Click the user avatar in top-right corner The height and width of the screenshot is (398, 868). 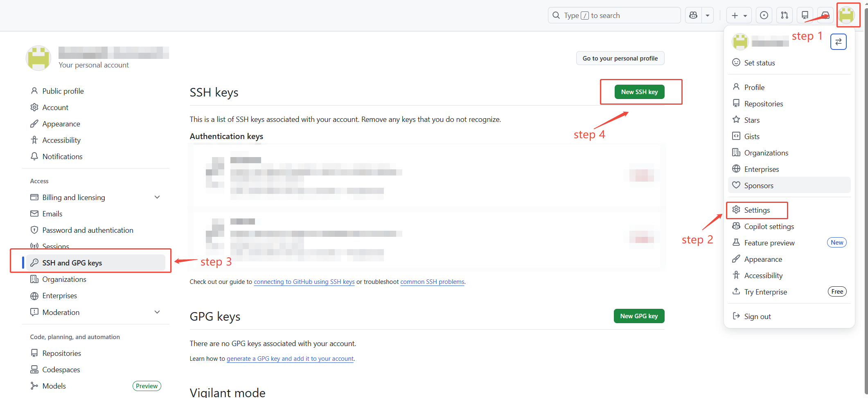(846, 16)
